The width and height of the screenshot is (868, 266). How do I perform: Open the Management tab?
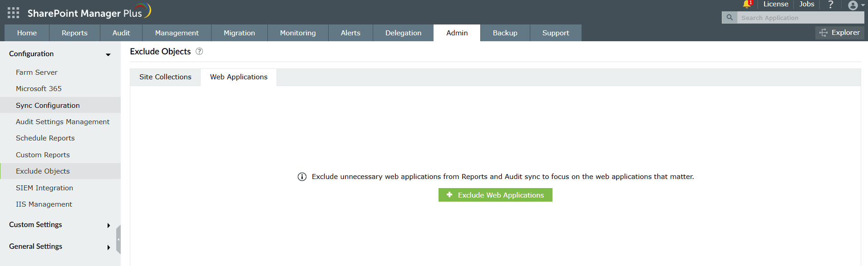point(177,33)
